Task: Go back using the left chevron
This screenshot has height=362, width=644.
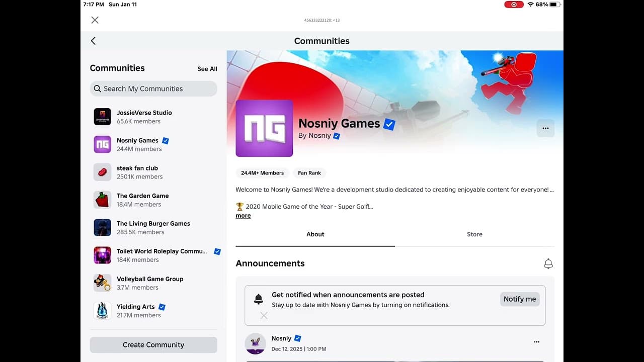Action: [93, 41]
